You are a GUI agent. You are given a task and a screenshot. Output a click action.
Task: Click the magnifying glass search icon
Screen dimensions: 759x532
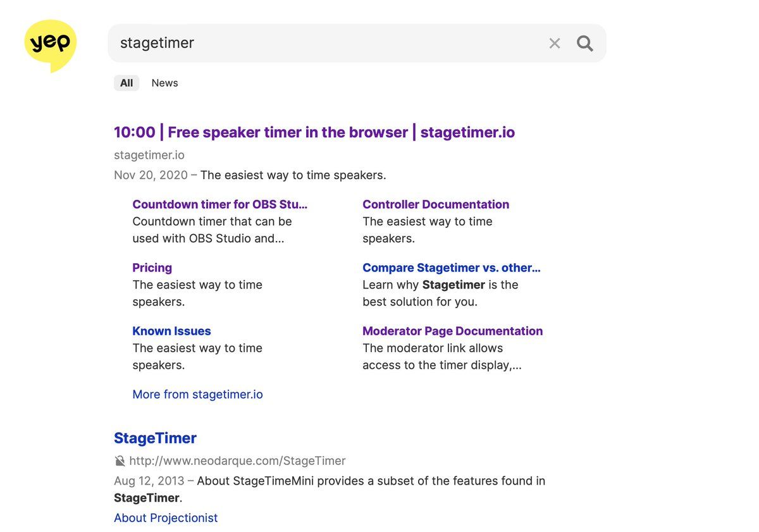pos(585,43)
